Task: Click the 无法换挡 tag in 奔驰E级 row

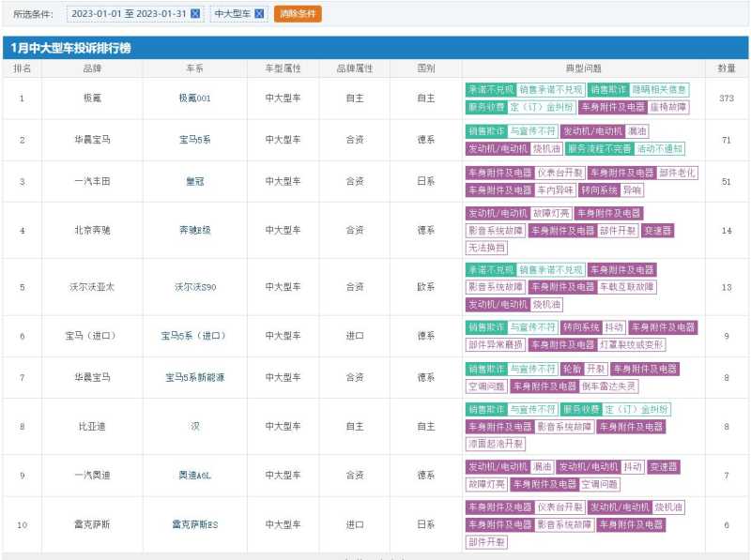Action: click(486, 248)
